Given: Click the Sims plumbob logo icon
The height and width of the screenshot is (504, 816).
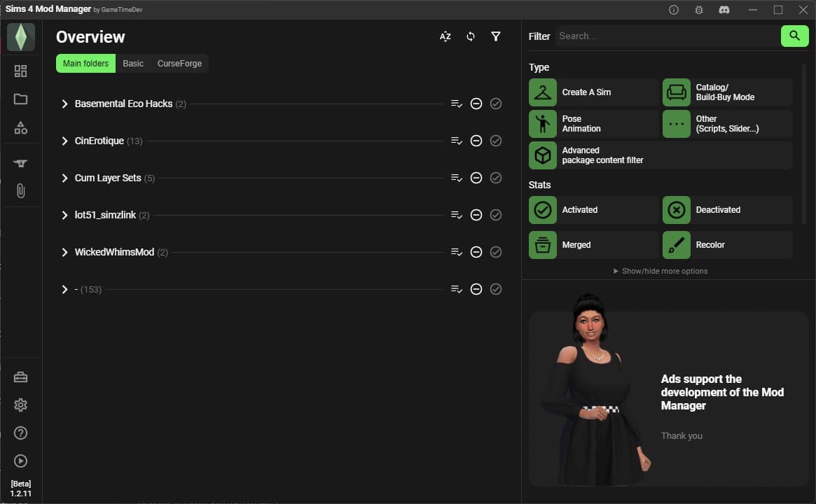Looking at the screenshot, I should click(21, 37).
